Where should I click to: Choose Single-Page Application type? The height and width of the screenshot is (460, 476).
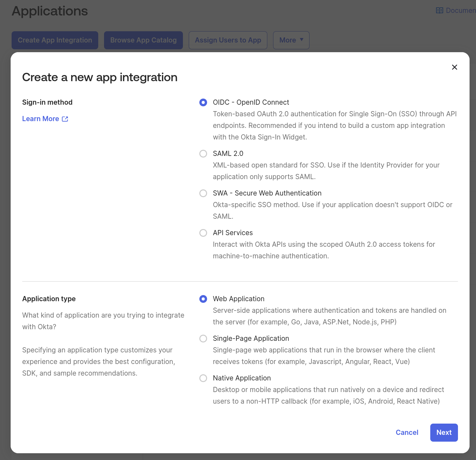(203, 339)
